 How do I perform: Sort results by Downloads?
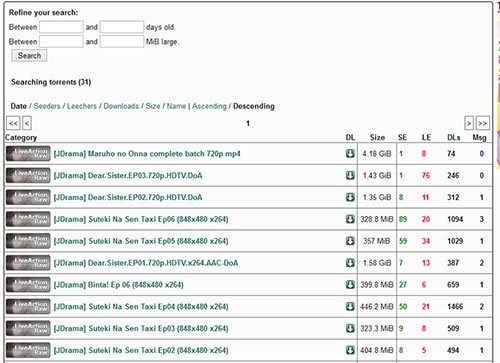[x=121, y=106]
